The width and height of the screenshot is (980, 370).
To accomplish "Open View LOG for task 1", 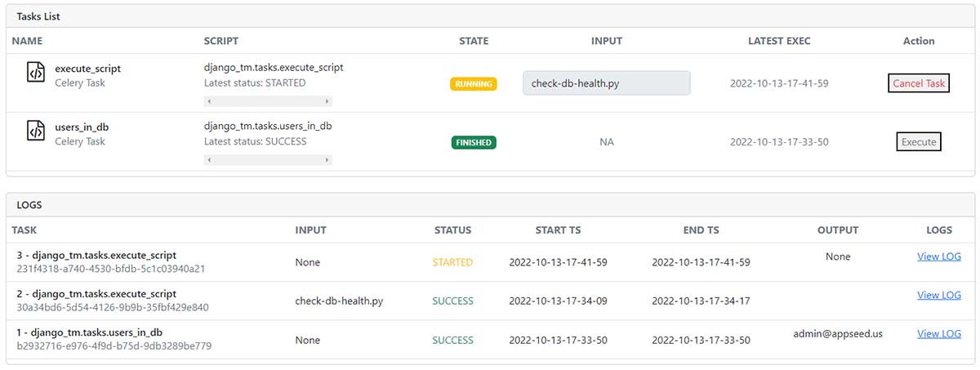I will click(939, 333).
